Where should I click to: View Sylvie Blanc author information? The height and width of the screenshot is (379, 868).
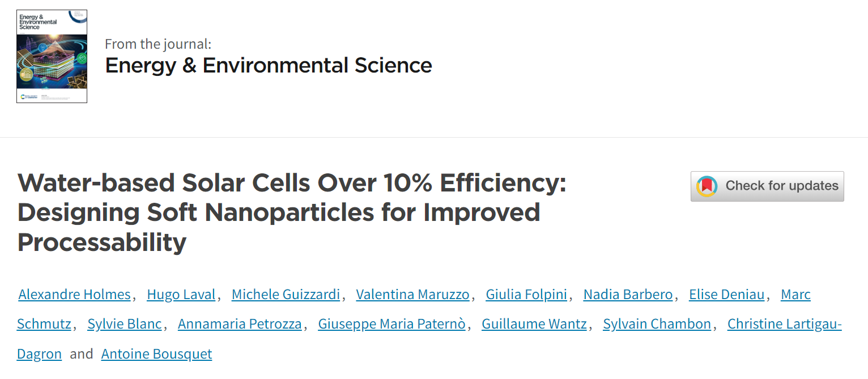[x=125, y=324]
